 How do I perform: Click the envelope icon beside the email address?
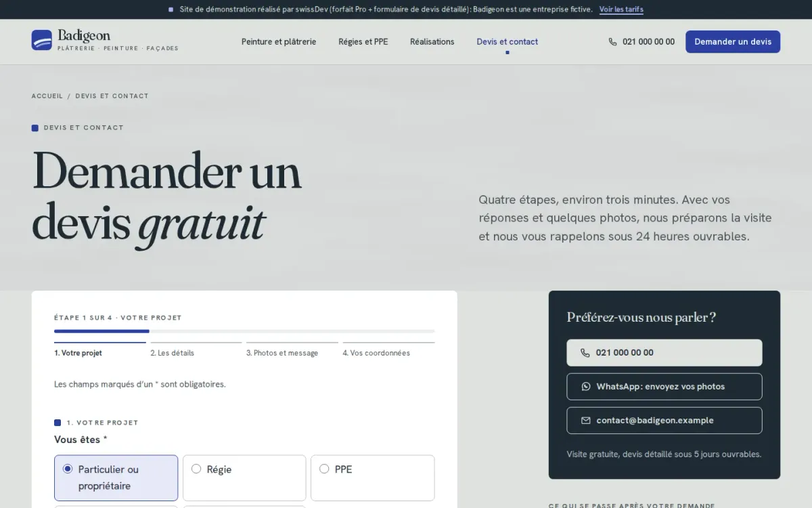click(586, 421)
